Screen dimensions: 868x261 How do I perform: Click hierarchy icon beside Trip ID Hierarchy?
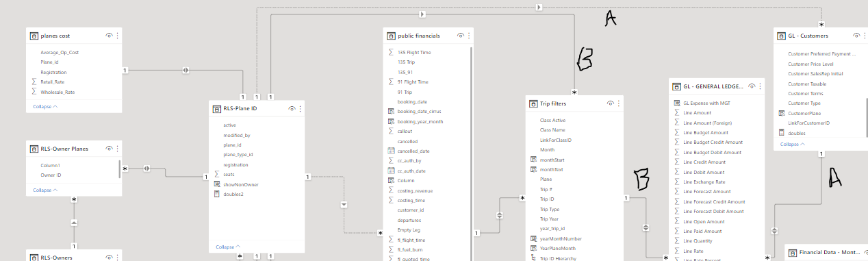(x=533, y=258)
